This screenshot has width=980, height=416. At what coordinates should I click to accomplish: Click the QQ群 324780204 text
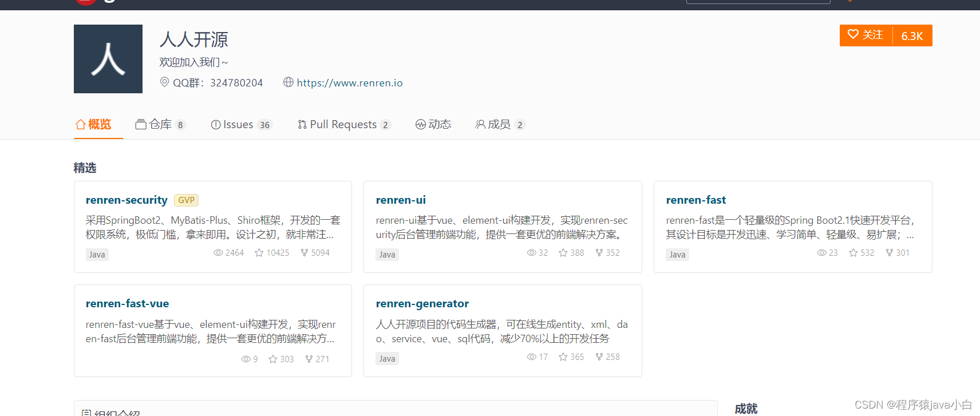tap(218, 83)
